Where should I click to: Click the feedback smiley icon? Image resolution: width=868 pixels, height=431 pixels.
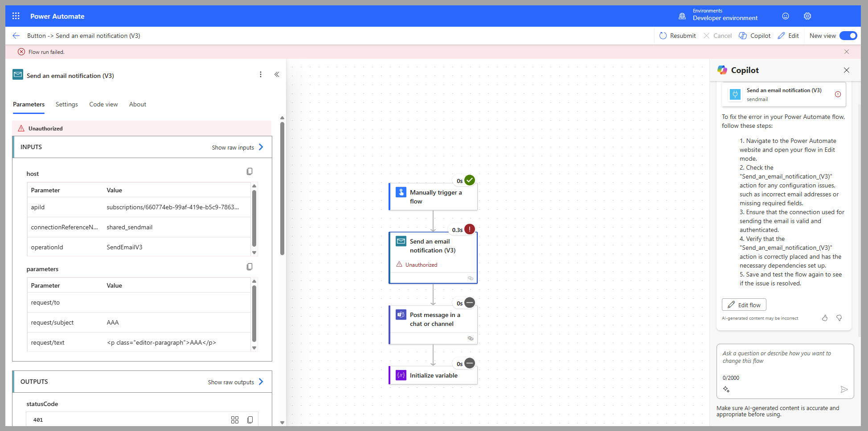click(x=786, y=16)
